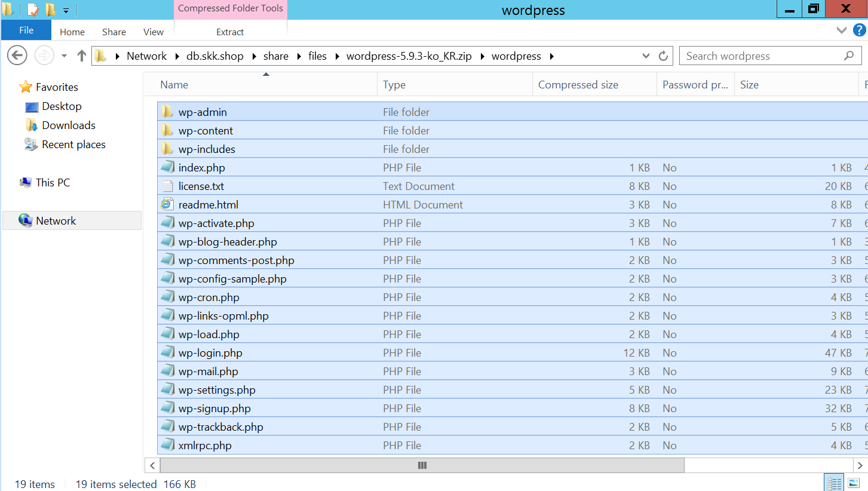Expand the arrow after Network breadcrumb

(x=177, y=56)
